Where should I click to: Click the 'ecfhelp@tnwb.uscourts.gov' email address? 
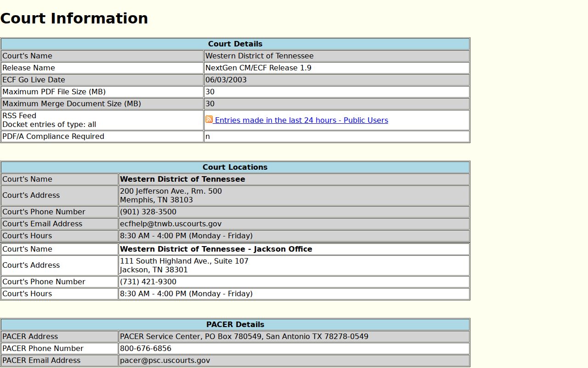pyautogui.click(x=171, y=224)
